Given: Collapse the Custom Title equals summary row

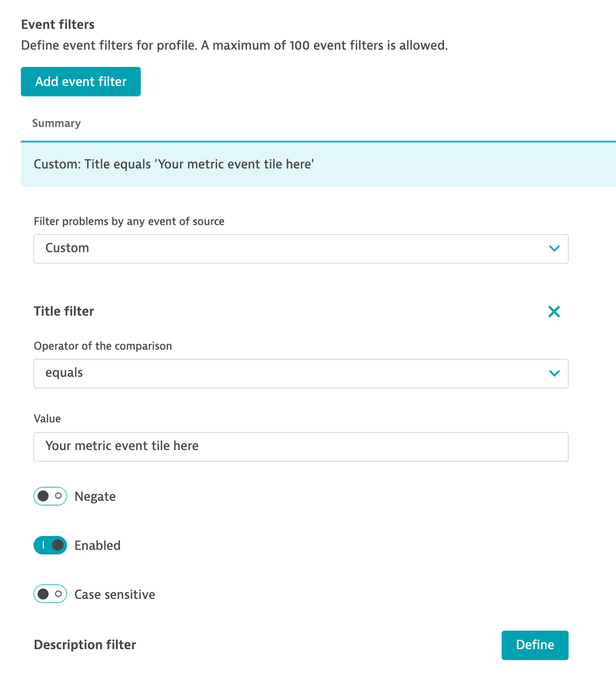Looking at the screenshot, I should (x=318, y=165).
